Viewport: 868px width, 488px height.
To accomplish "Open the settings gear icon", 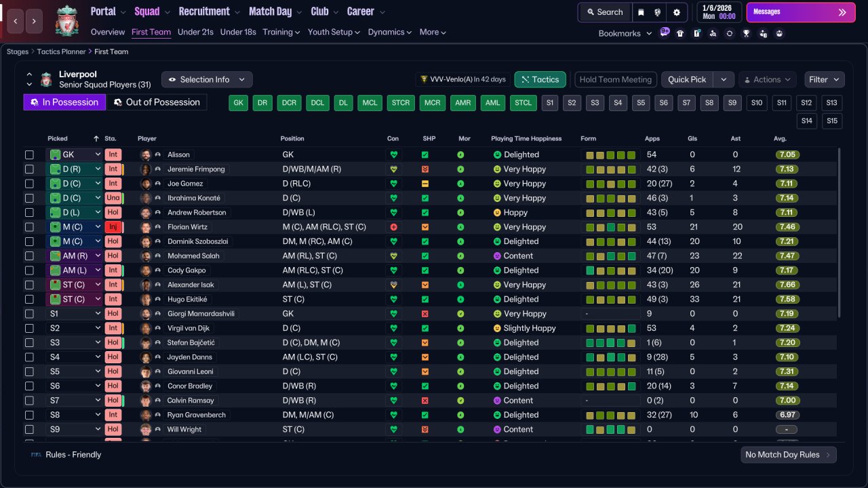I will 677,12.
